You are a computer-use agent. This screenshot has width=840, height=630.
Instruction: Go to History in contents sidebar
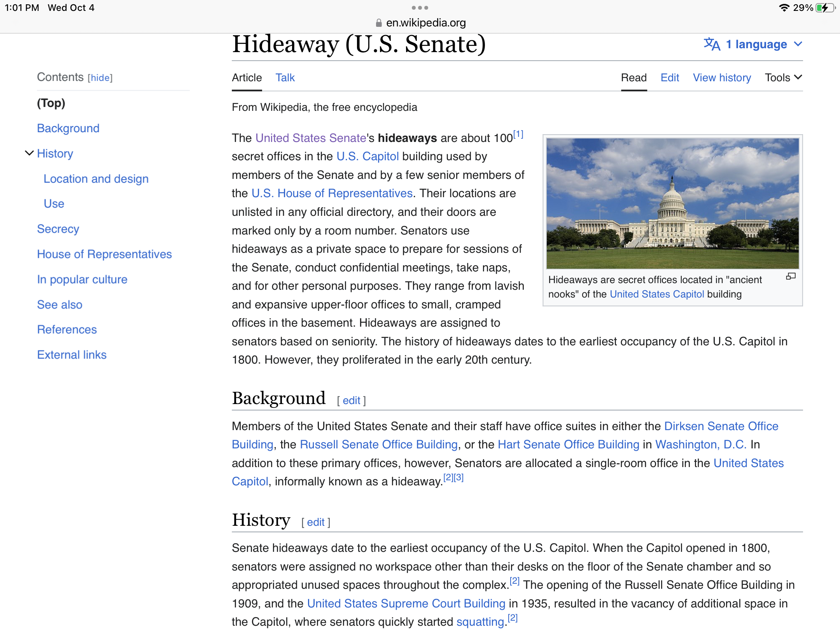point(55,154)
